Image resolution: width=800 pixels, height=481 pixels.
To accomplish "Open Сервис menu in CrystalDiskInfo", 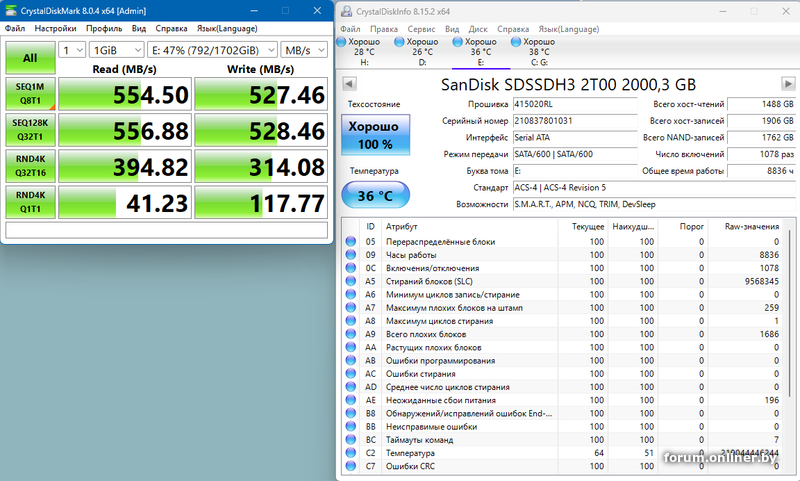I will (421, 29).
